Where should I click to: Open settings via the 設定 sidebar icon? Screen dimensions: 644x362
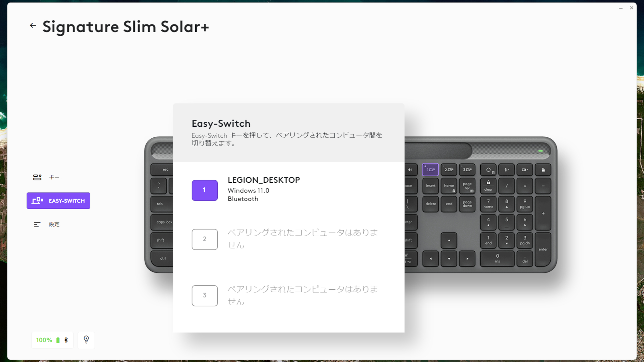37,225
